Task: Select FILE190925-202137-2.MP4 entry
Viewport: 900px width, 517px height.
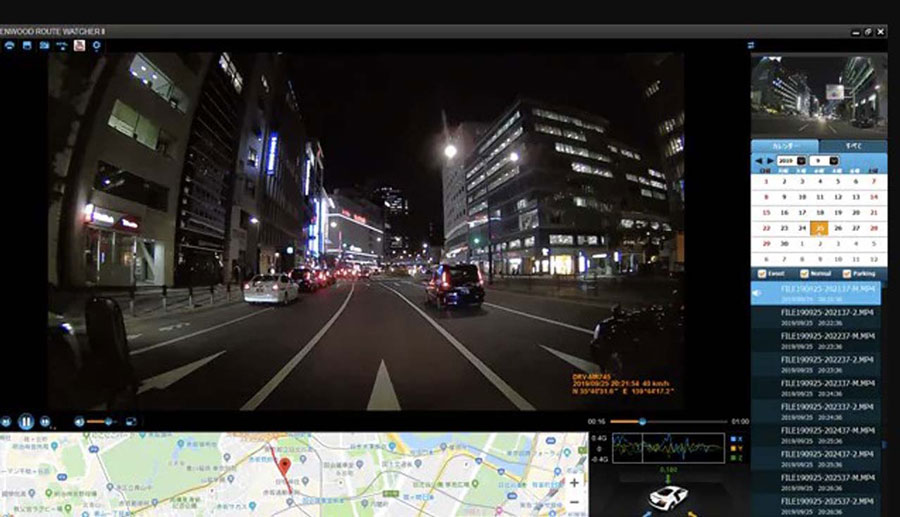Action: click(x=816, y=317)
